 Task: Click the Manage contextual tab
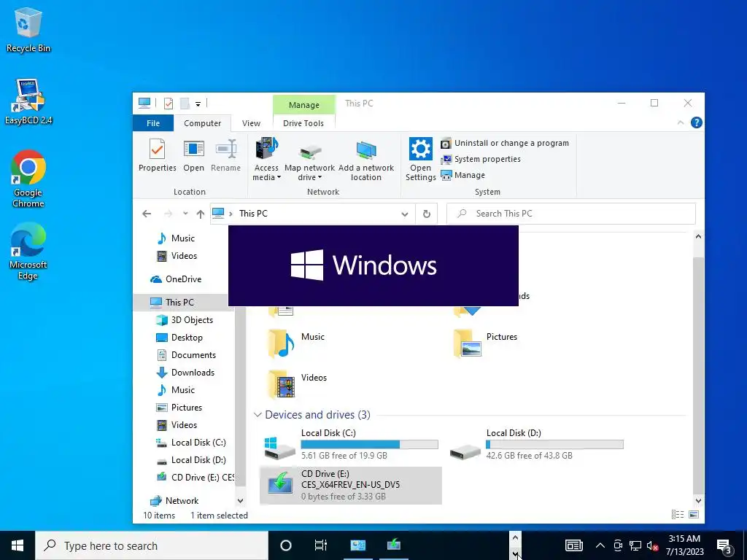(304, 105)
